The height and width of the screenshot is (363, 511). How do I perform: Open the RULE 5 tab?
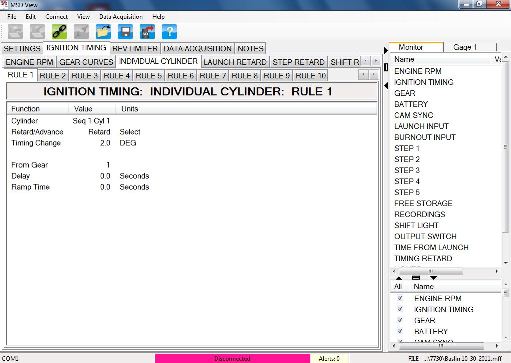pyautogui.click(x=149, y=76)
